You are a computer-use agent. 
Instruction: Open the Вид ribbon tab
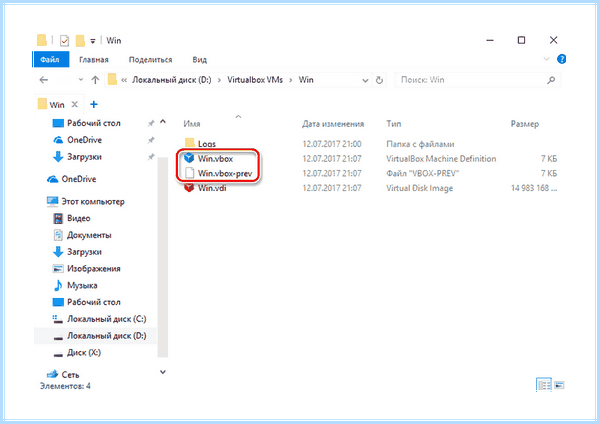(x=199, y=60)
